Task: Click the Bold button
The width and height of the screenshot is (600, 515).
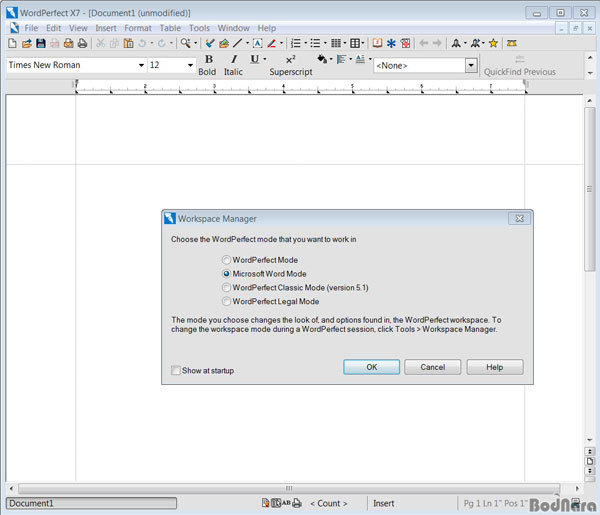Action: pyautogui.click(x=207, y=65)
